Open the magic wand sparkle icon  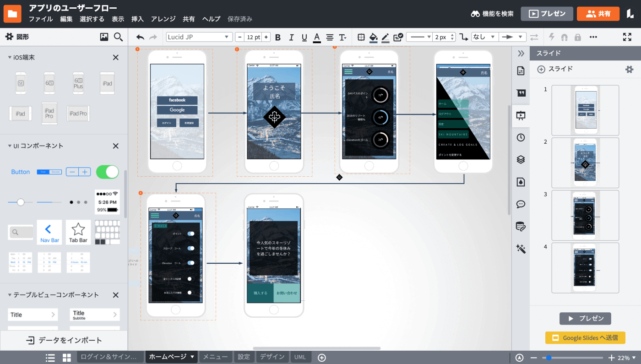[521, 249]
